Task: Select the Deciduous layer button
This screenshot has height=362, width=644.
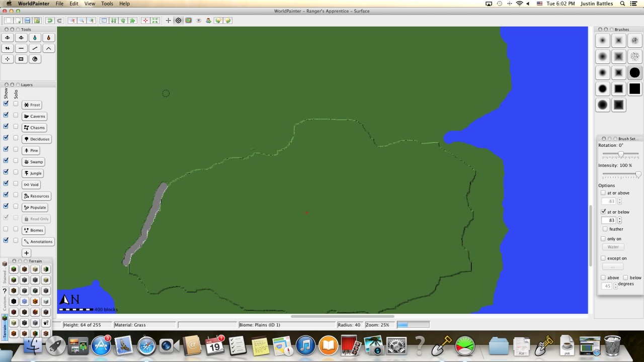Action: pos(37,139)
